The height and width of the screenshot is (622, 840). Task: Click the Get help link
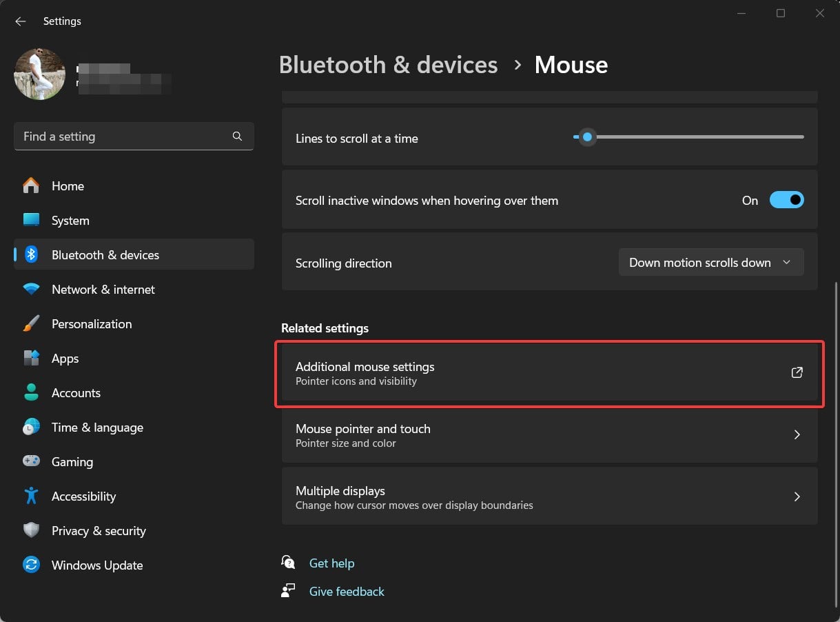coord(331,563)
